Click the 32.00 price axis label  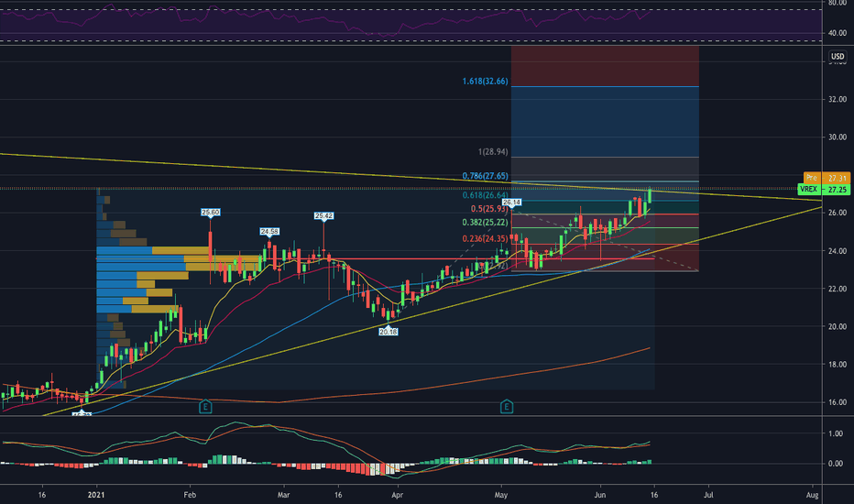[x=838, y=99]
